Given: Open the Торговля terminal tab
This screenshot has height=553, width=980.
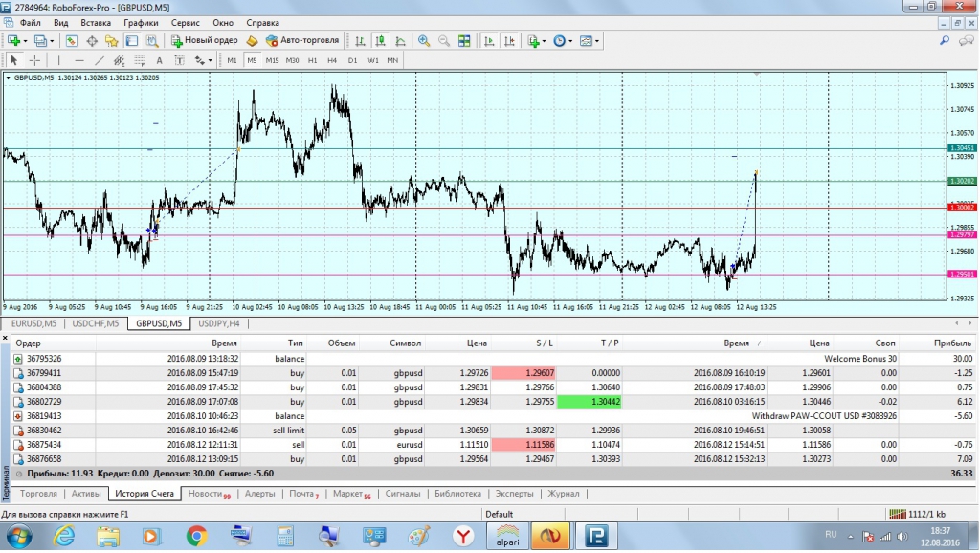Looking at the screenshot, I should pyautogui.click(x=38, y=494).
